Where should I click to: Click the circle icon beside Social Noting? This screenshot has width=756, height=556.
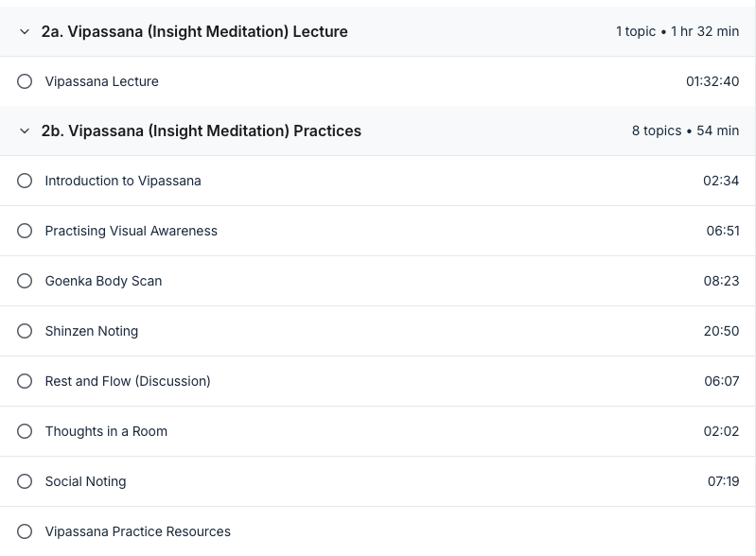tap(25, 481)
